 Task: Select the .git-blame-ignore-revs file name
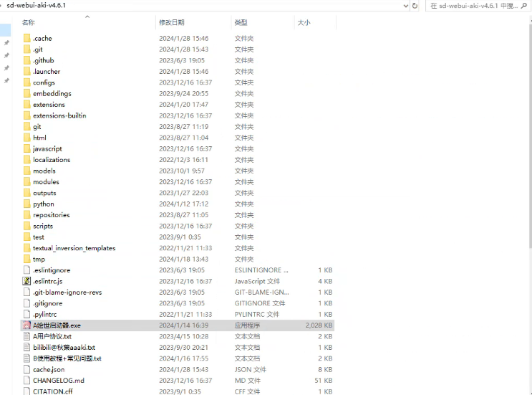click(x=67, y=292)
